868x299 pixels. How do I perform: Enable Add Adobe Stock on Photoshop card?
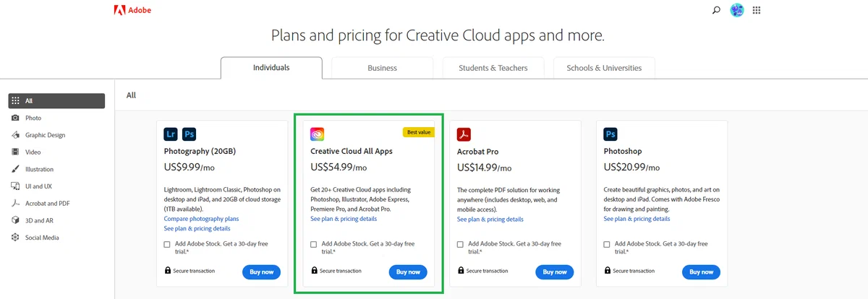(x=607, y=244)
